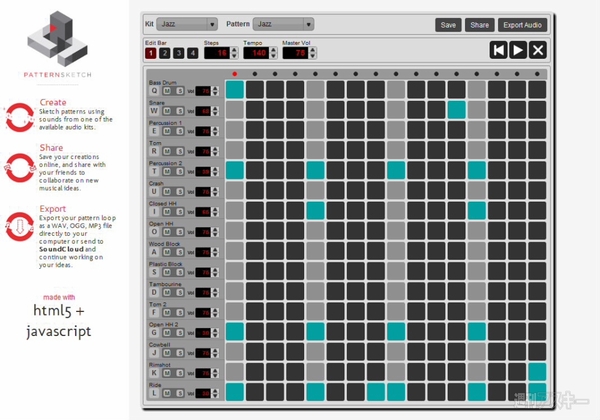Mute the Cowbell track
The width and height of the screenshot is (600, 420).
click(x=167, y=351)
